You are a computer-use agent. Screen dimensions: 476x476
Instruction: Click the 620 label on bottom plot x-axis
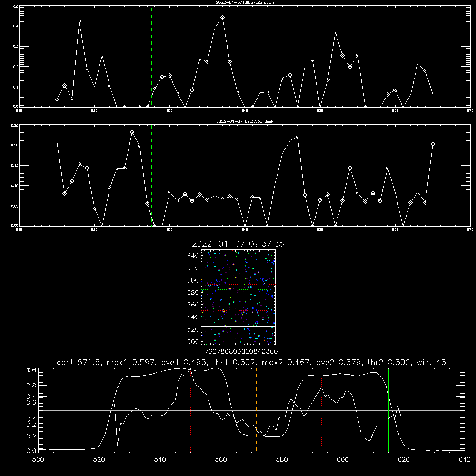404,460
